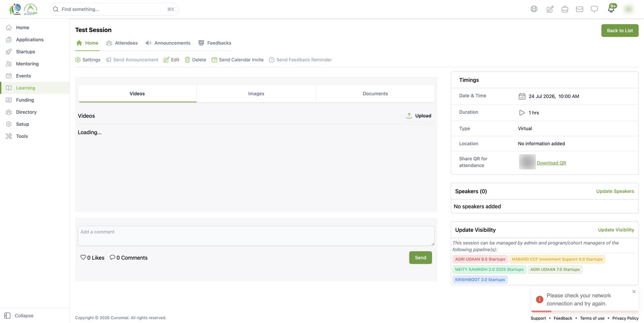Select Learning in the sidebar

35,88
